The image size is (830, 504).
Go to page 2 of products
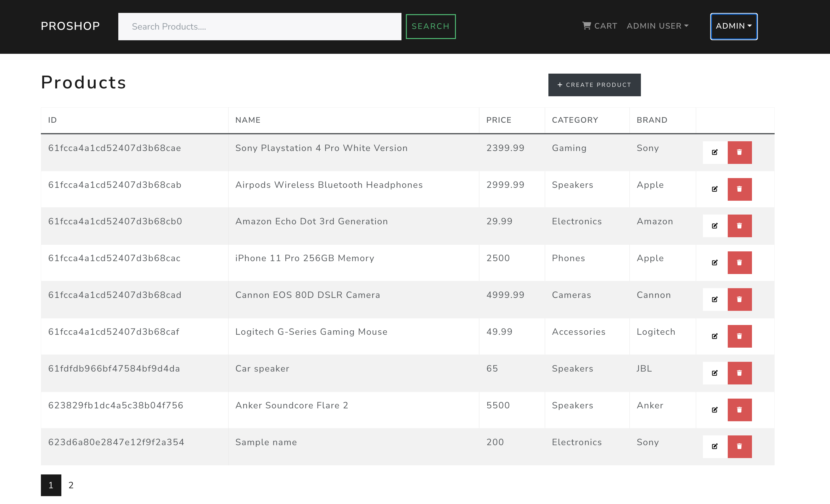[71, 485]
